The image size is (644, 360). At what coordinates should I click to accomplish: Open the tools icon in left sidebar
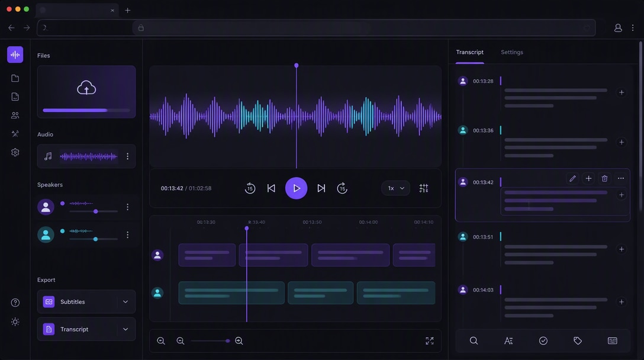(15, 134)
